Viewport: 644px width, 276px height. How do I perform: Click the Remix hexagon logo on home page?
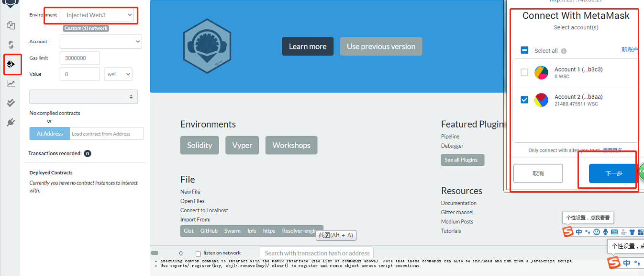point(207,46)
